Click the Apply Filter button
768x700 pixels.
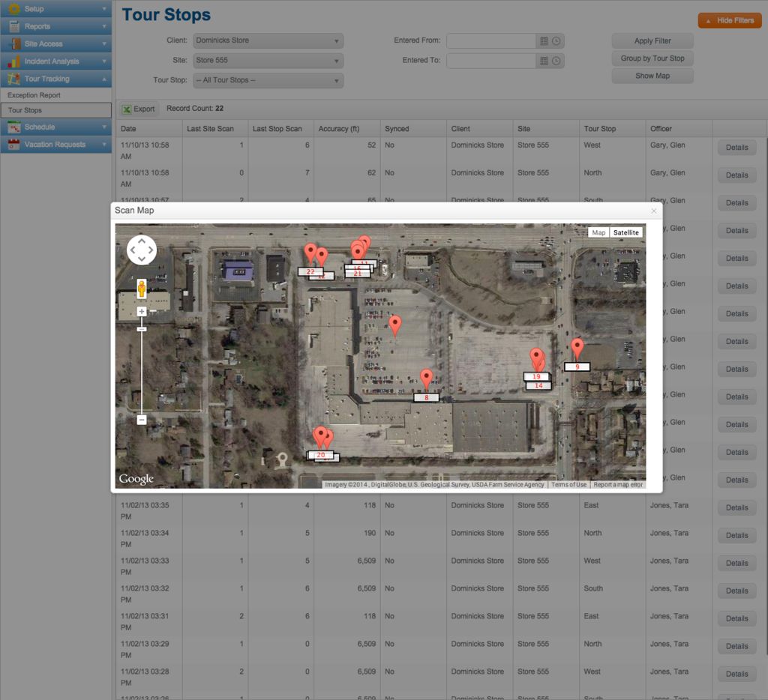pos(652,40)
